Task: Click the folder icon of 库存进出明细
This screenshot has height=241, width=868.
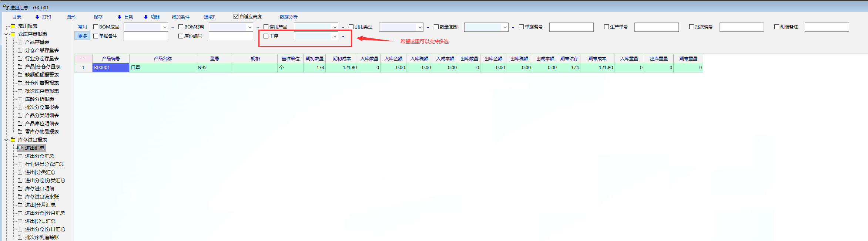Action: tap(20, 189)
